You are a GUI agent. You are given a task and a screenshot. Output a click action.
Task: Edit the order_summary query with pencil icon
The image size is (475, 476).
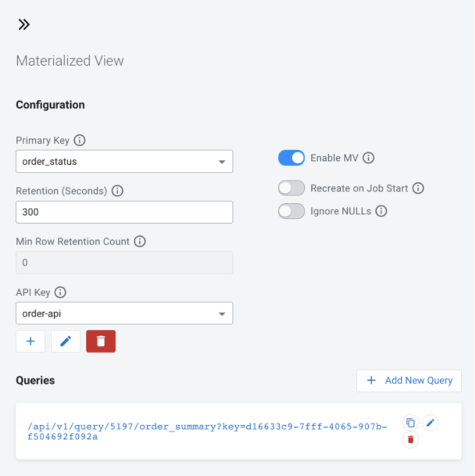[430, 422]
